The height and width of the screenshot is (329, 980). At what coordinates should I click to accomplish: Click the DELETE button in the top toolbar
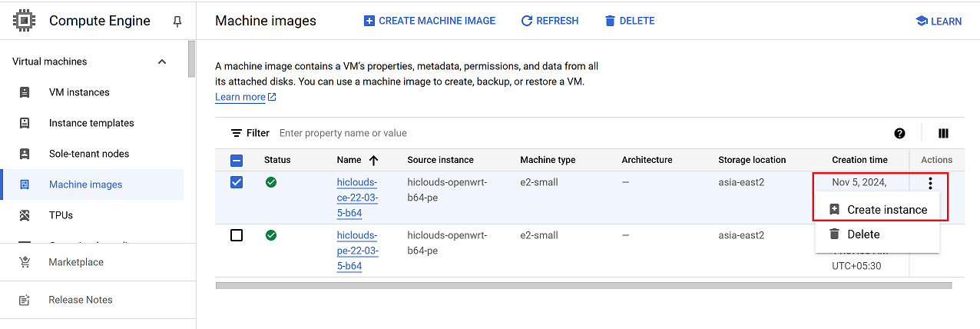(630, 21)
